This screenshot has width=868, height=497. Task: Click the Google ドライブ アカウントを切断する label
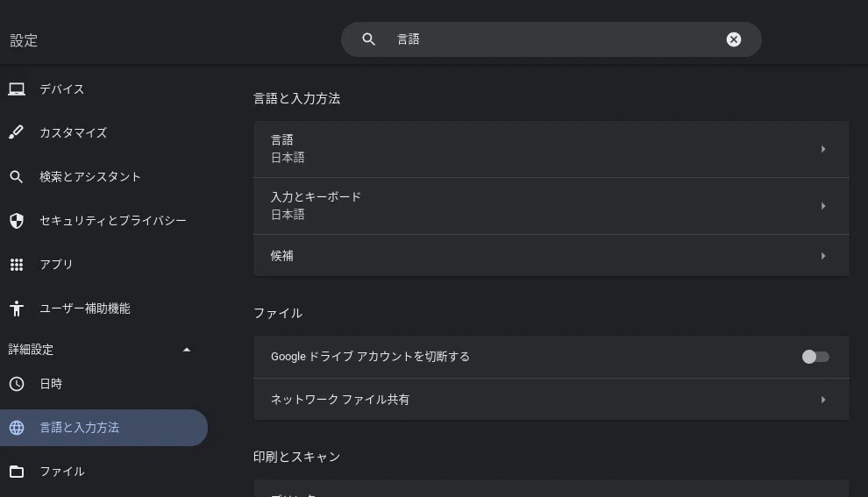coord(370,357)
